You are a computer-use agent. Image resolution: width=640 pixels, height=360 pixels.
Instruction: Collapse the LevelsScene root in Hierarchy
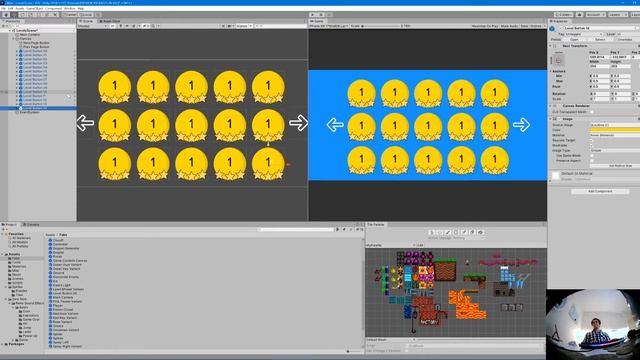click(10, 31)
